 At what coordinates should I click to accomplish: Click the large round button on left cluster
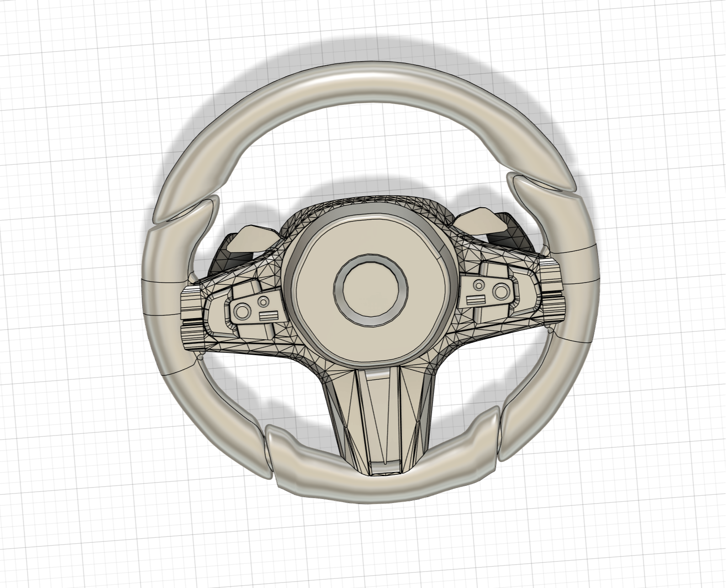pyautogui.click(x=242, y=311)
